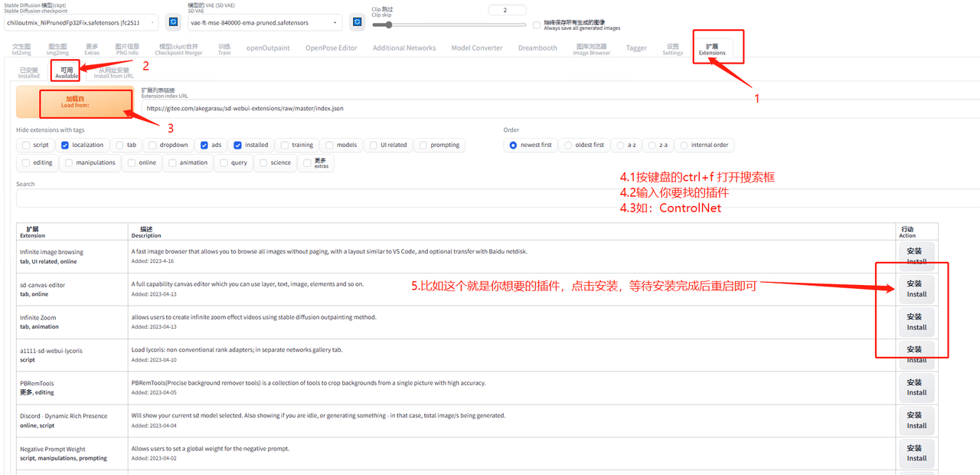Screen dimensions: 980x475
Task: Switch to the txt2img tab
Action: (21, 49)
